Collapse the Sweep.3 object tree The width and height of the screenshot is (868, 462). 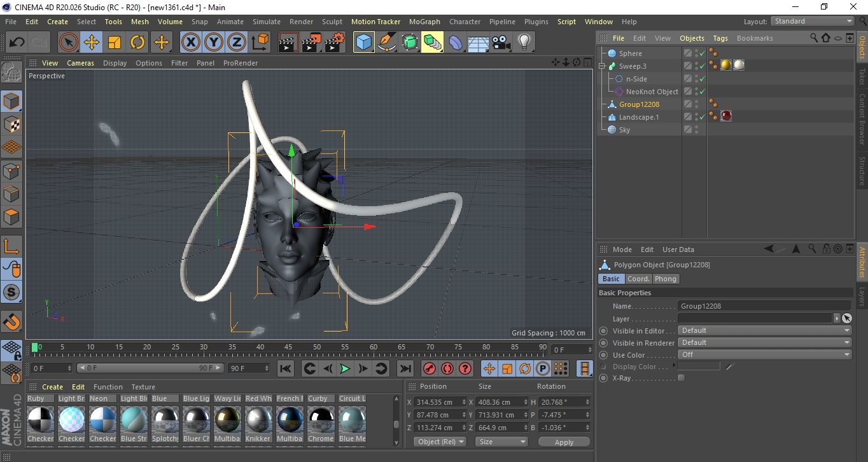[x=602, y=66]
